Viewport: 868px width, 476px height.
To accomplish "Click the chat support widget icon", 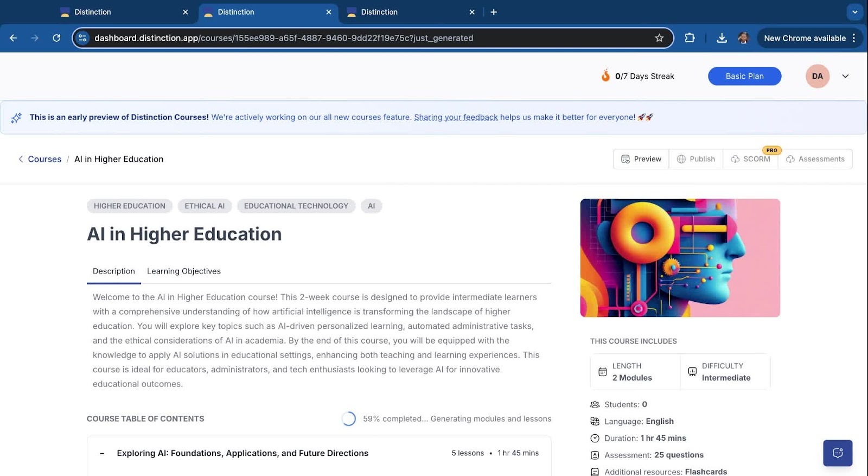I will click(837, 453).
